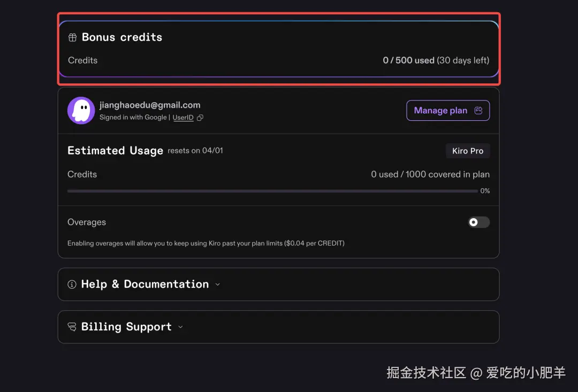Screen dimensions: 578x392
Task: Click '0 used / 1000 covered in plan' text
Action: pos(430,174)
